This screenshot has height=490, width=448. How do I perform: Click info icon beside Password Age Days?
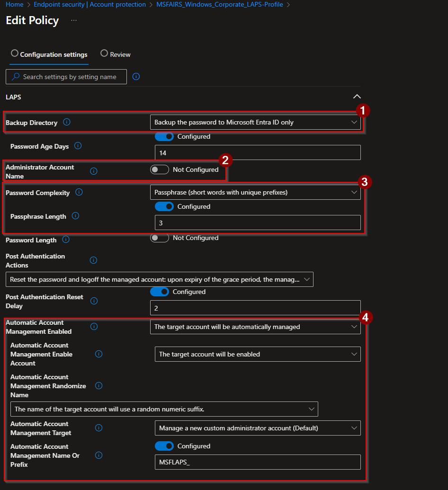tap(78, 146)
